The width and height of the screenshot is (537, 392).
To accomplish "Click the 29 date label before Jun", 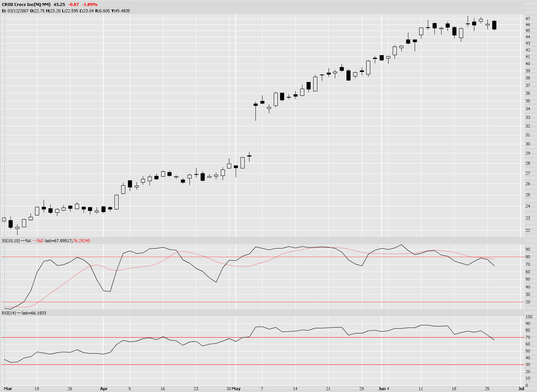I will (361, 389).
